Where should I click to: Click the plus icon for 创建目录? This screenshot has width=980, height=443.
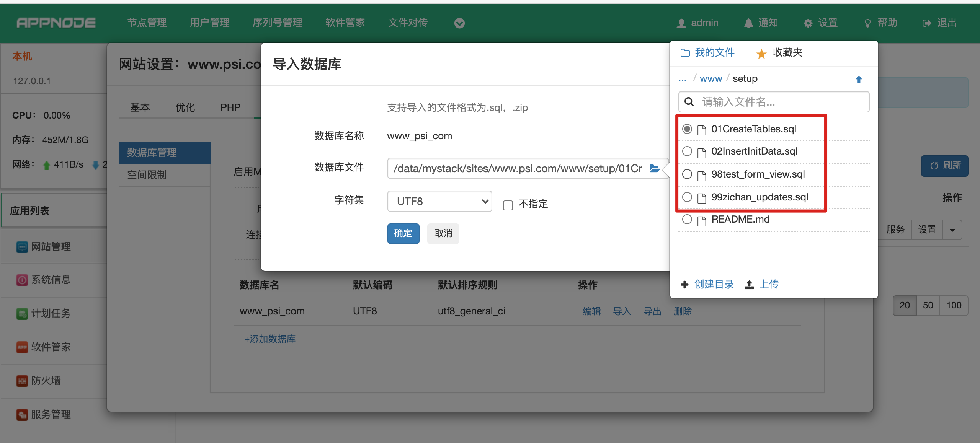(x=684, y=285)
